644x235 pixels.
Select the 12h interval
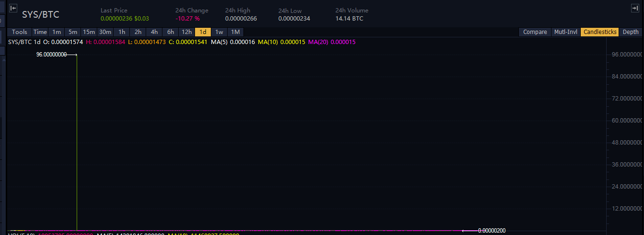coord(187,32)
